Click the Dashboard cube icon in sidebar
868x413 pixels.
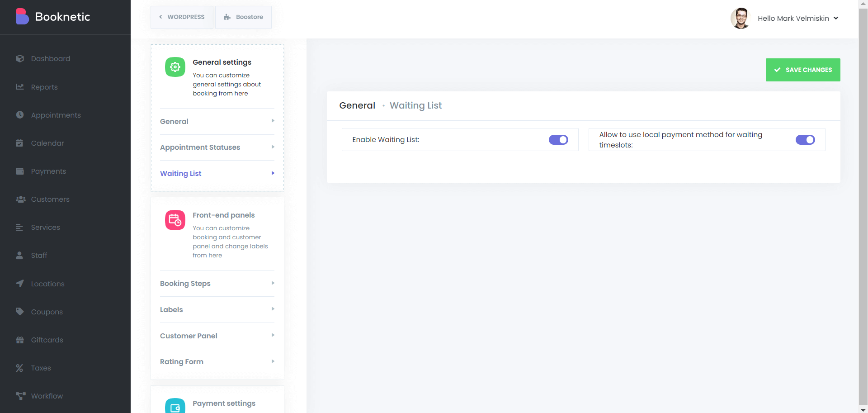coord(20,59)
